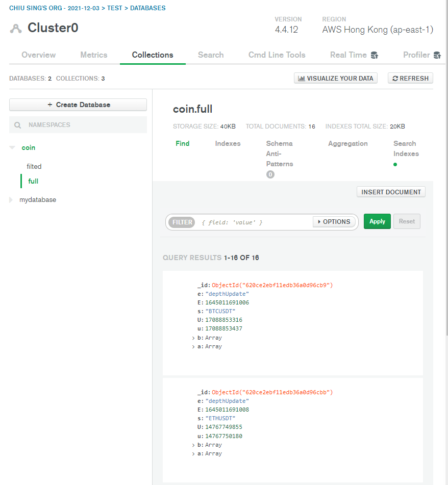448x485 pixels.
Task: Click QUERY RESULTS 1-16 OF 16 text
Action: click(x=211, y=258)
